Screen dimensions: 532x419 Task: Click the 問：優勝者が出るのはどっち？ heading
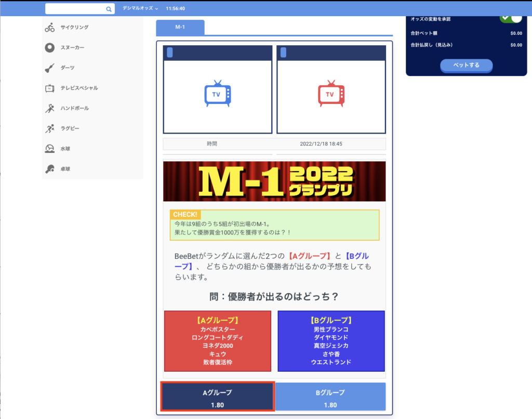pos(274,297)
